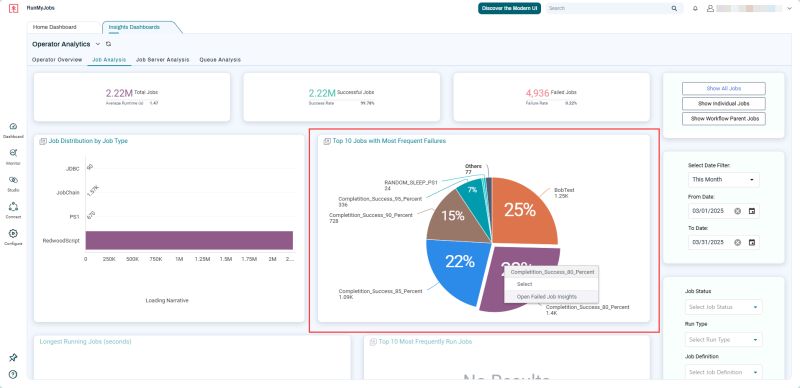This screenshot has height=388, width=800.
Task: Choose Open Failed Job Insights menu entry
Action: 546,297
